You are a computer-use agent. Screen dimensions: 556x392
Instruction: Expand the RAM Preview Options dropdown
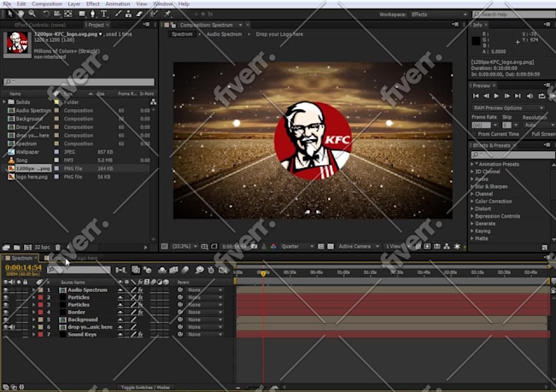508,108
